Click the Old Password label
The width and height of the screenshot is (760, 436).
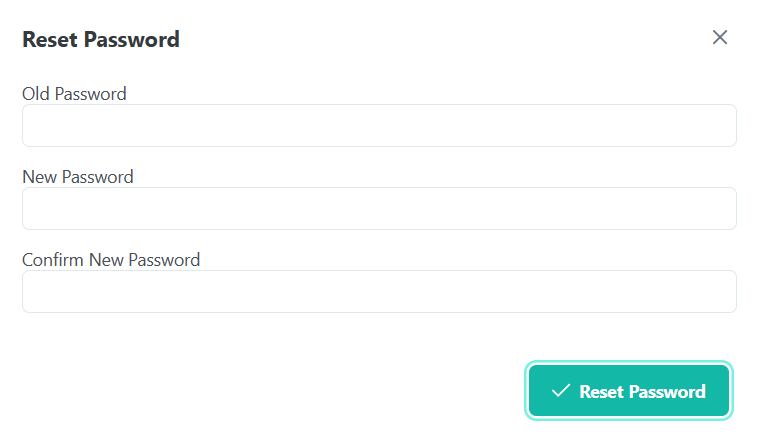pyautogui.click(x=74, y=93)
